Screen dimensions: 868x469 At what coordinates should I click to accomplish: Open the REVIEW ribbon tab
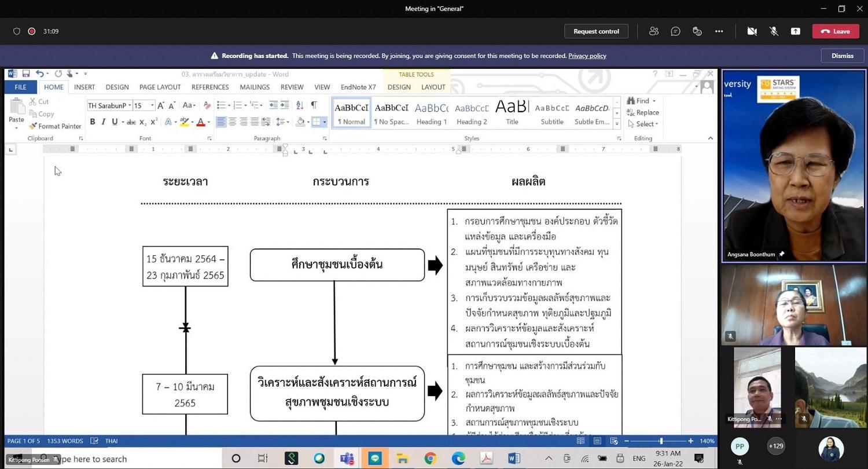point(292,87)
